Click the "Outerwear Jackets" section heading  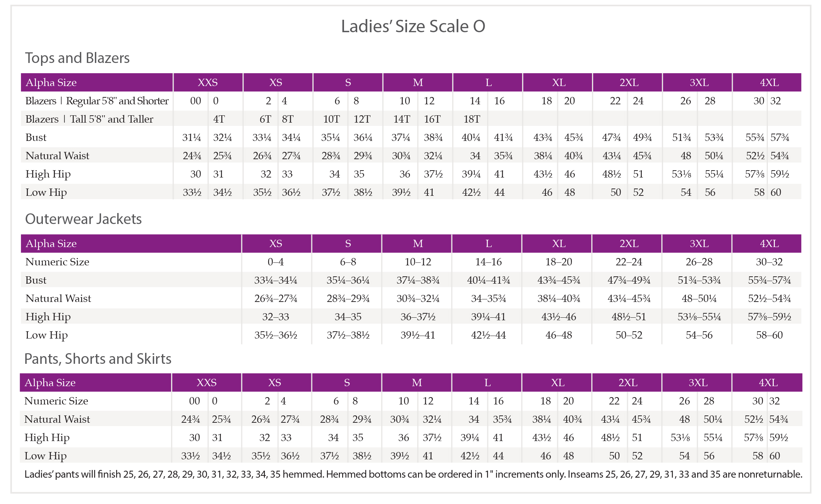click(x=83, y=219)
